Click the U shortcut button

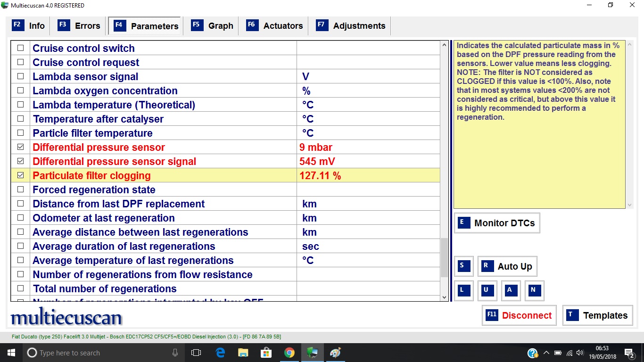(487, 291)
